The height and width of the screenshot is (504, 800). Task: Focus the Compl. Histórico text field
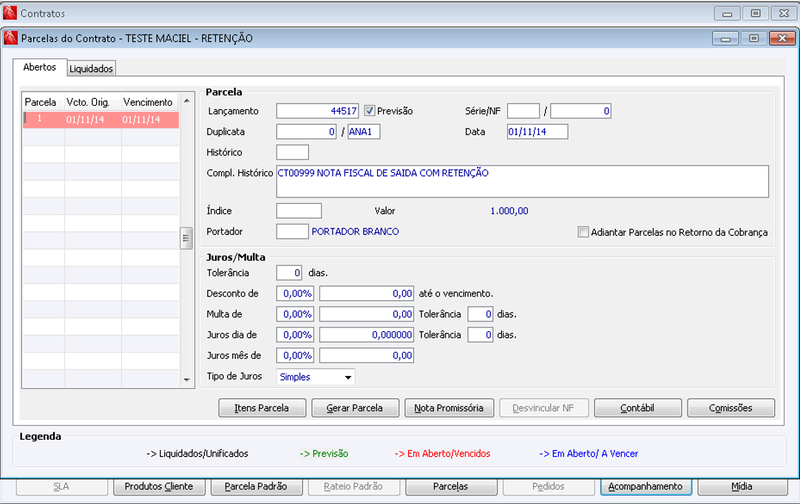click(522, 181)
